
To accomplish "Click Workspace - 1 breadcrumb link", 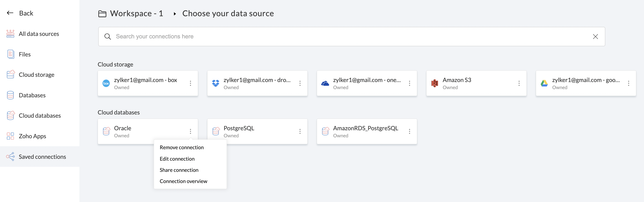I will click(x=136, y=13).
